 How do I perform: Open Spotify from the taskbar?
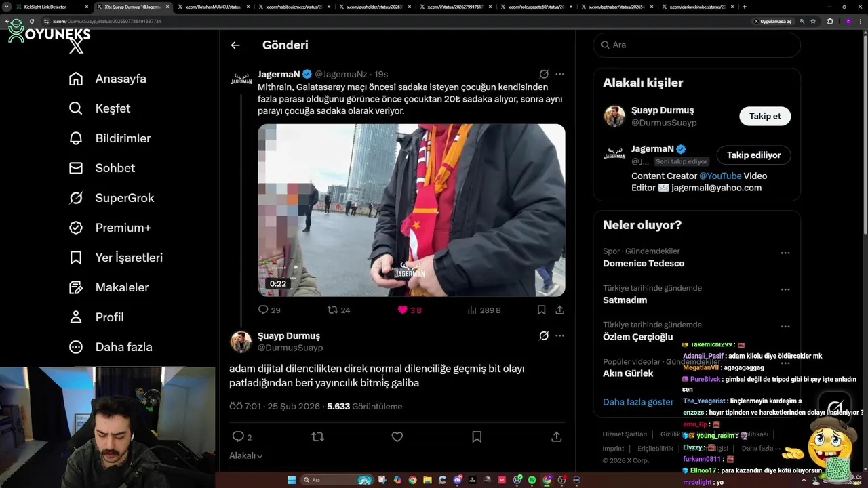click(532, 480)
